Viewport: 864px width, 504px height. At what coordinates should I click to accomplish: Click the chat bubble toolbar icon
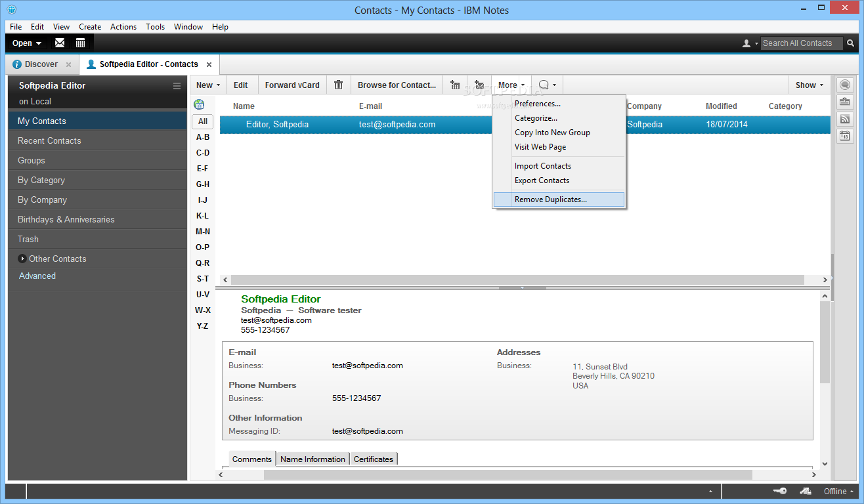[543, 85]
